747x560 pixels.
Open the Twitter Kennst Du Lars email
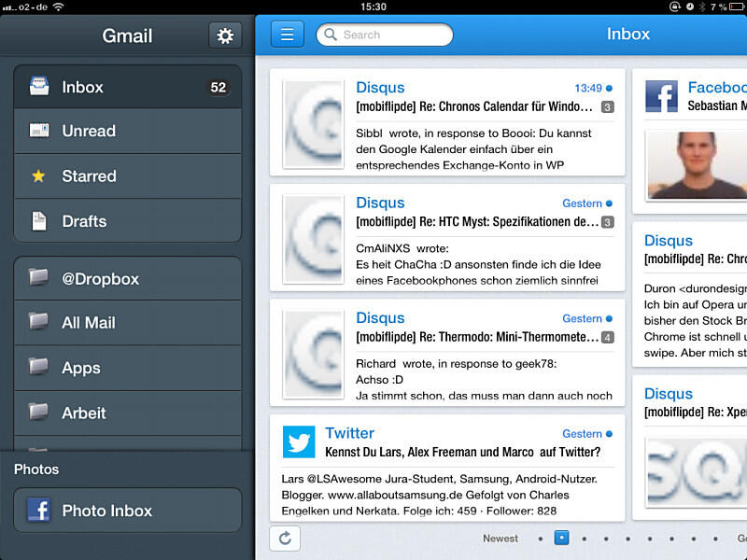pos(447,469)
